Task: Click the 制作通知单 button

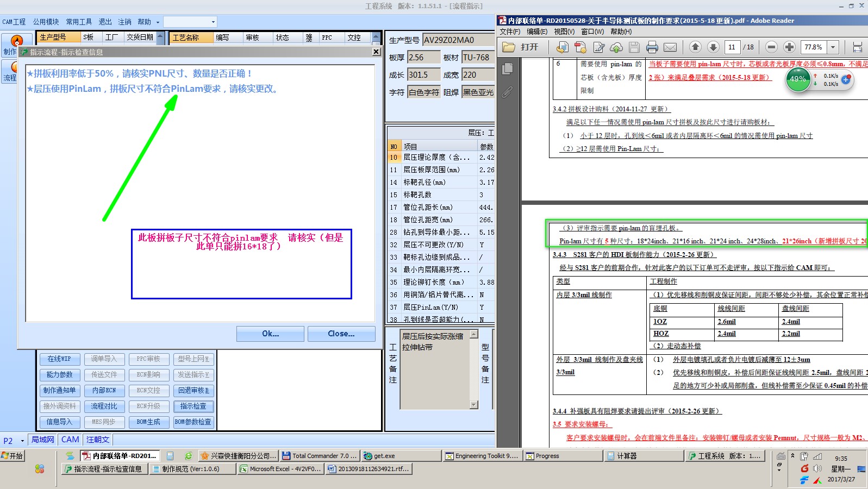Action: pos(59,391)
